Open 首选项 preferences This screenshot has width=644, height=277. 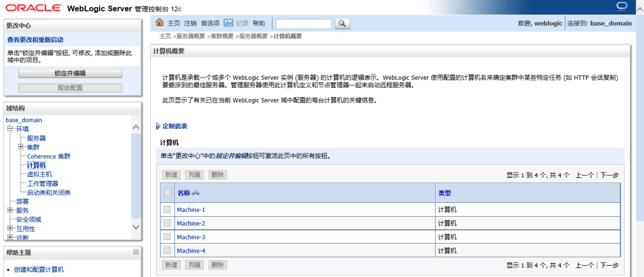tap(210, 23)
